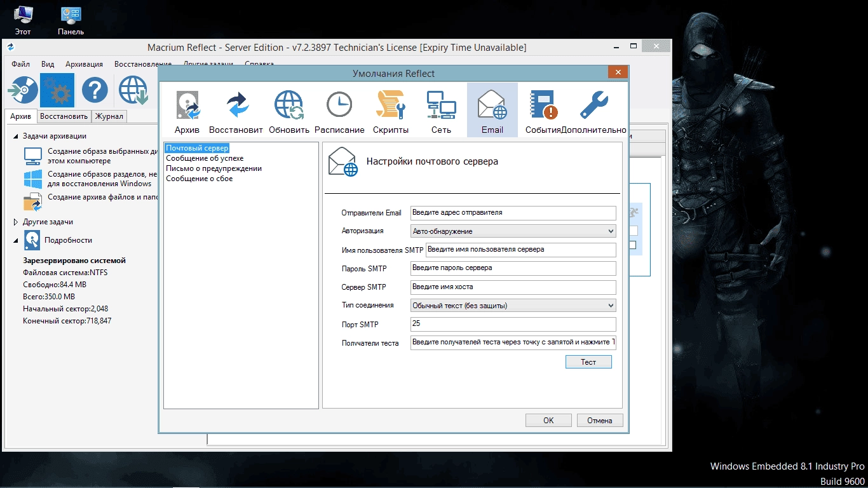Click the Получатели теста field

click(x=513, y=343)
